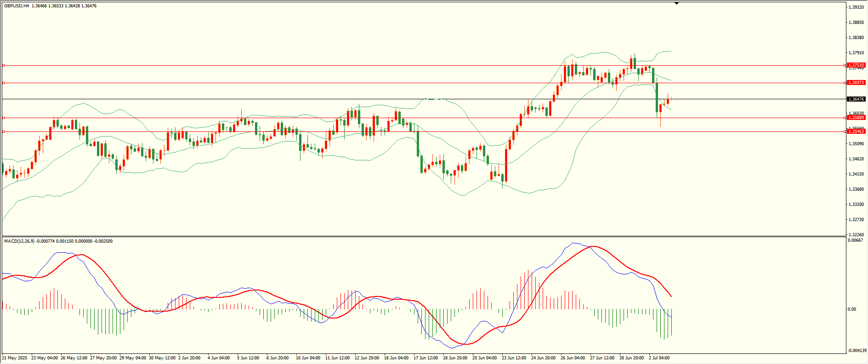Select the red 1.37510 price level label

(856, 66)
